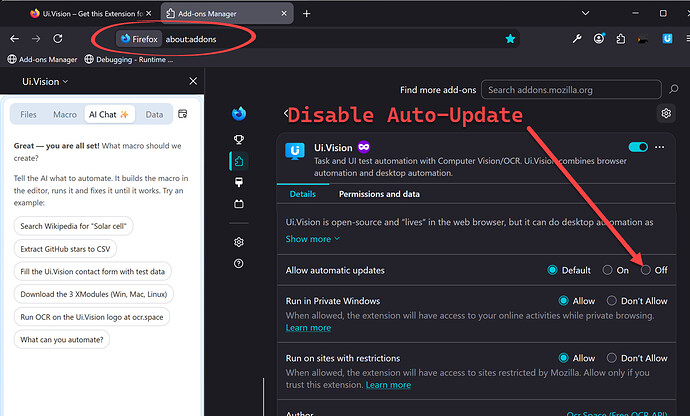Open the extensions puzzle icon in toolbar
Screen dimensions: 690x416
click(620, 39)
